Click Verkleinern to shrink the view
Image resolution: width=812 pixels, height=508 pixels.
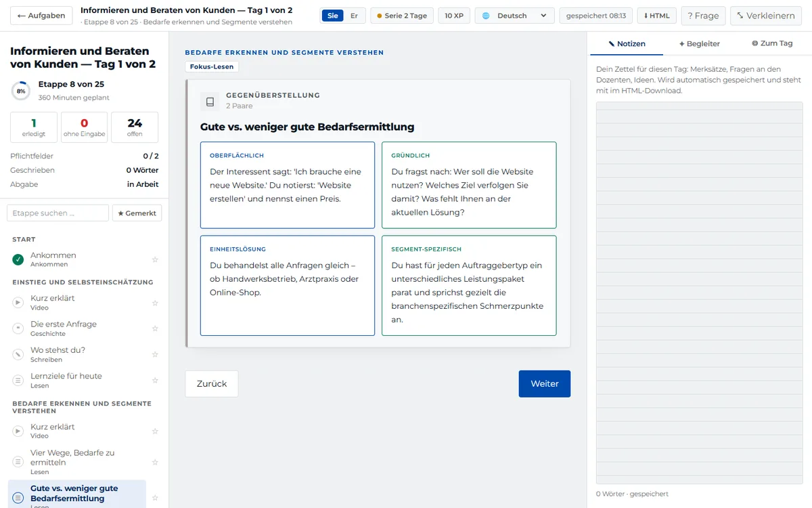(765, 16)
